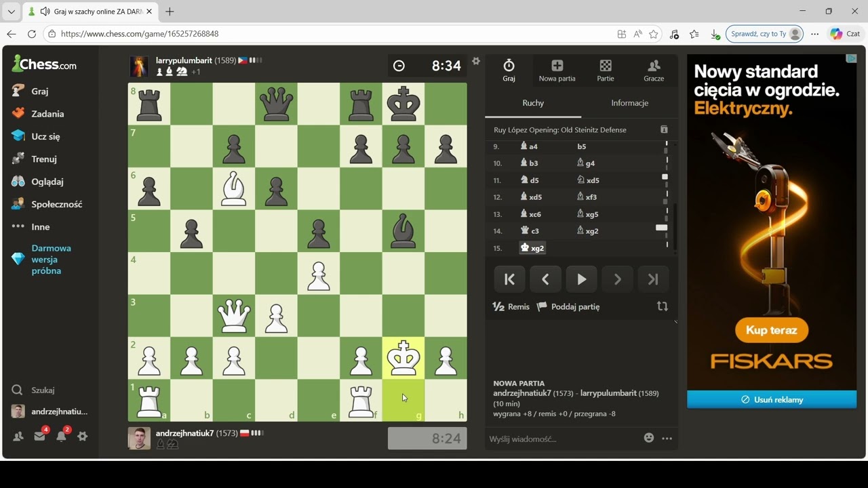Open the friends icon at sidebar bottom
This screenshot has width=868, height=488.
(18, 436)
